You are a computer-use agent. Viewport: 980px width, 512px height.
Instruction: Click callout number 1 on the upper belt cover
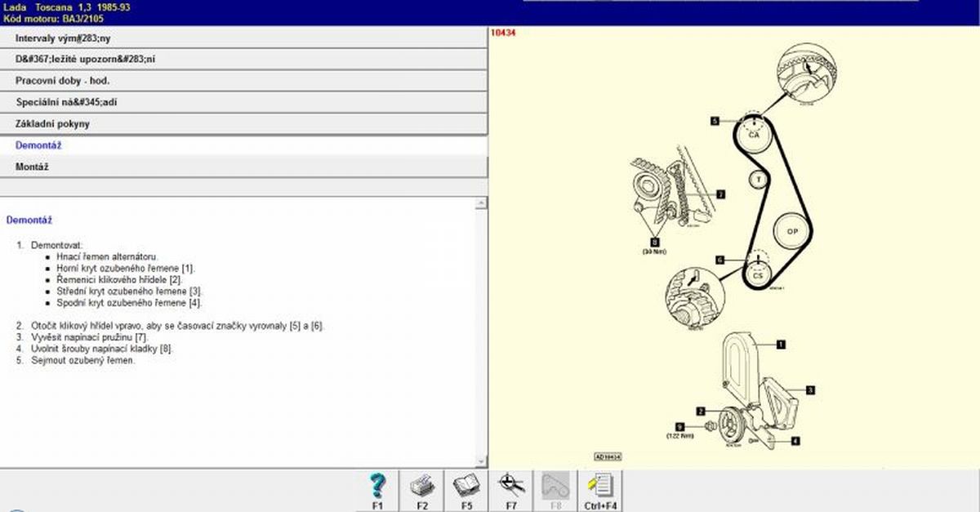781,345
